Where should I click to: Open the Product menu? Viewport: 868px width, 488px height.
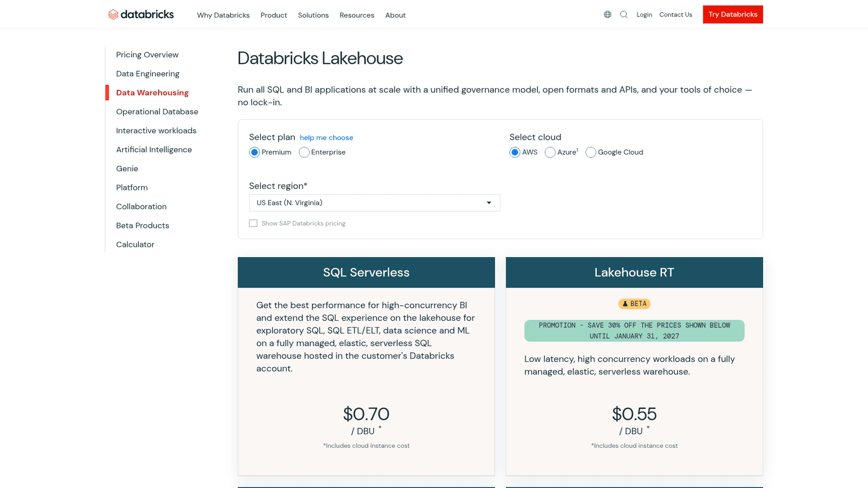pos(274,15)
